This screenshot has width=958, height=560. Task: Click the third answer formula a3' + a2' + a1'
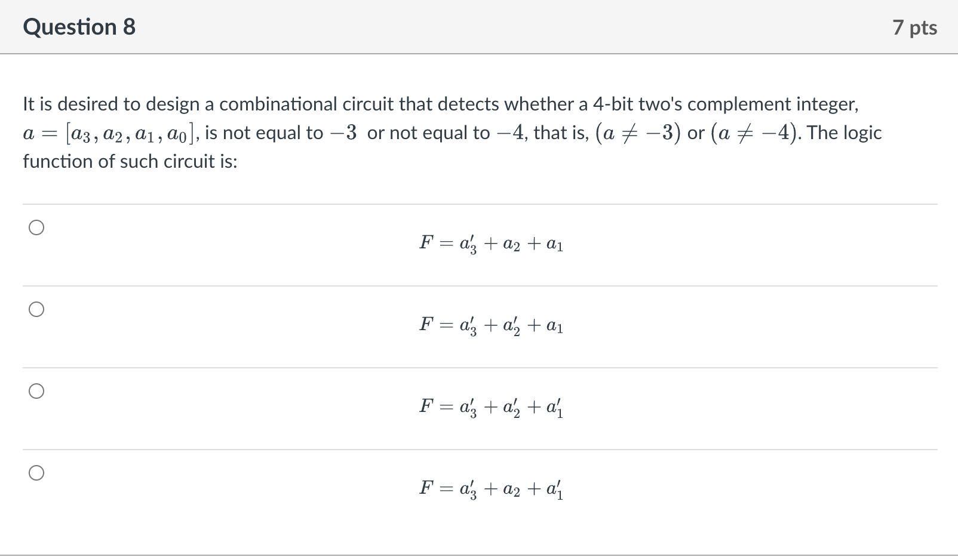pyautogui.click(x=491, y=407)
